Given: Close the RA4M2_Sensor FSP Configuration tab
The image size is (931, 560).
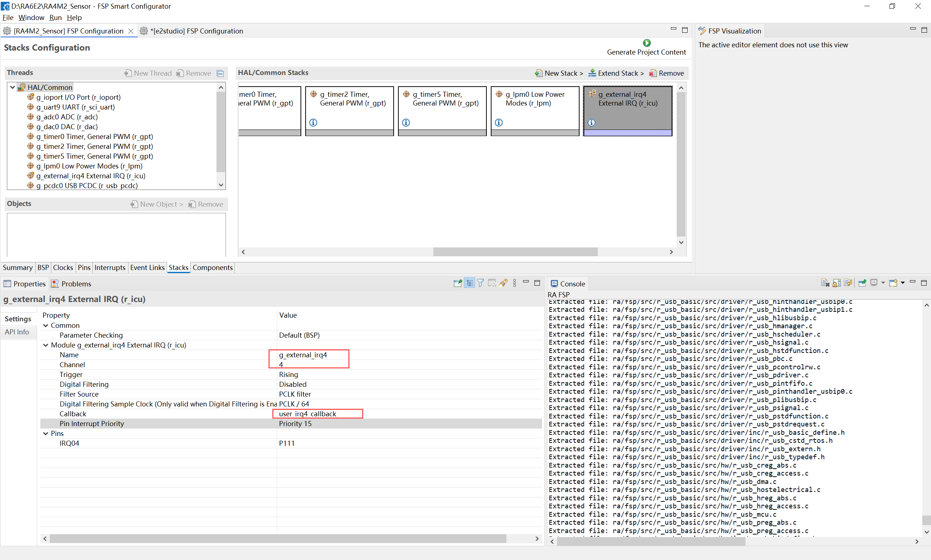Looking at the screenshot, I should pyautogui.click(x=131, y=31).
